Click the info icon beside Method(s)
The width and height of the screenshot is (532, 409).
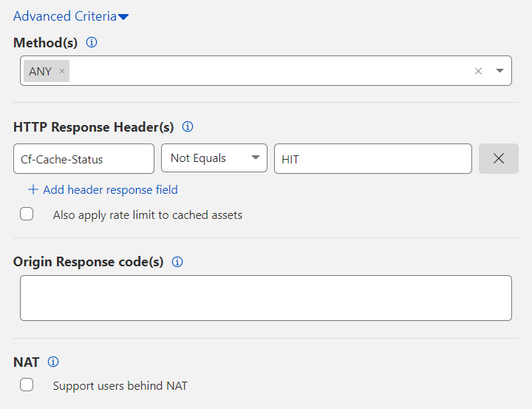[92, 42]
